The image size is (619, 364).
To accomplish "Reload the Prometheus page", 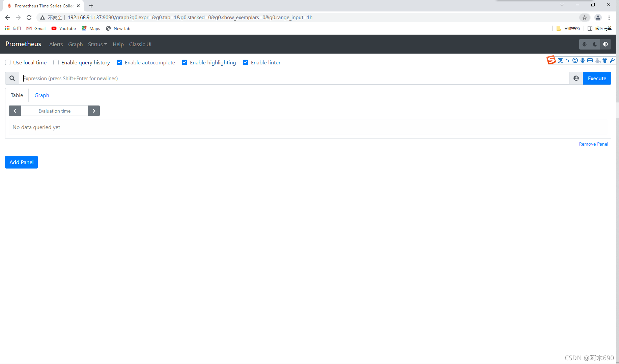I will pos(29,18).
